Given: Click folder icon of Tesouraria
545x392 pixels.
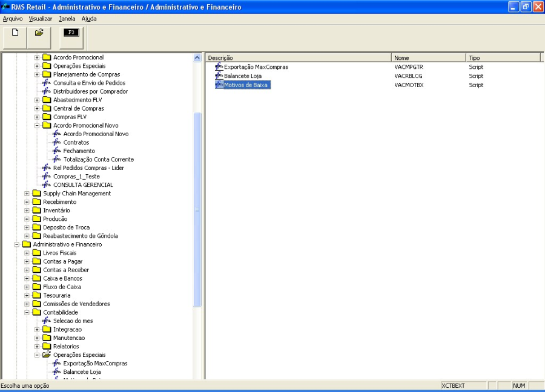Looking at the screenshot, I should click(36, 295).
